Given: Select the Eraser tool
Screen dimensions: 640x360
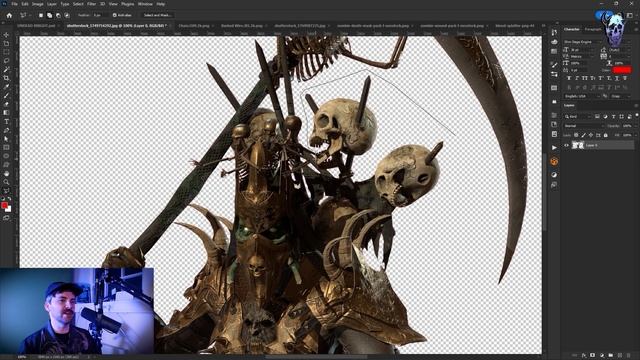Looking at the screenshot, I should (6, 104).
